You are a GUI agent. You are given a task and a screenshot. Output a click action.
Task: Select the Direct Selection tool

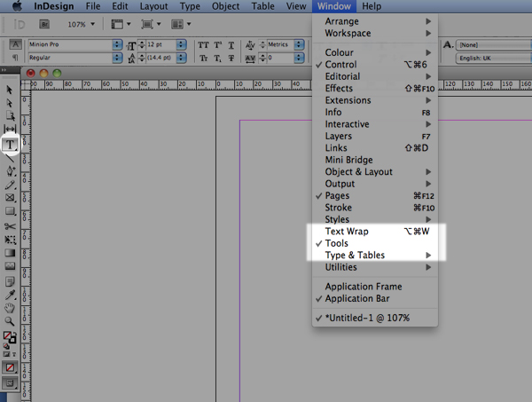point(10,103)
